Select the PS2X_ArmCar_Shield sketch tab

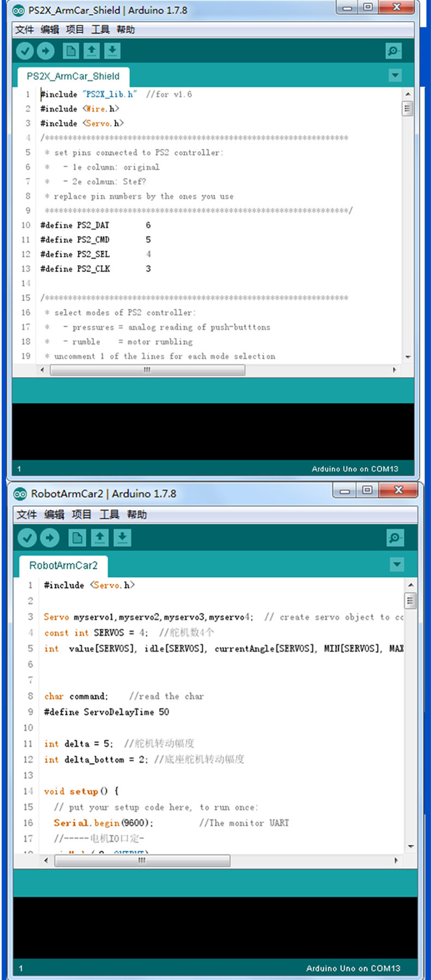tap(73, 76)
